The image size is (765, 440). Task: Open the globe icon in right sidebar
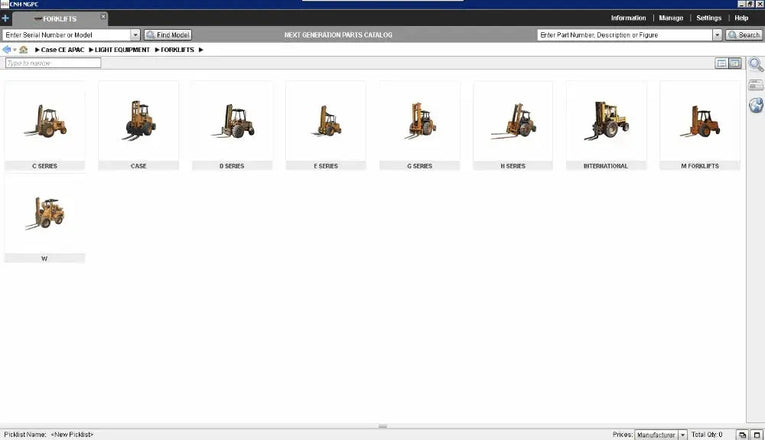point(756,105)
